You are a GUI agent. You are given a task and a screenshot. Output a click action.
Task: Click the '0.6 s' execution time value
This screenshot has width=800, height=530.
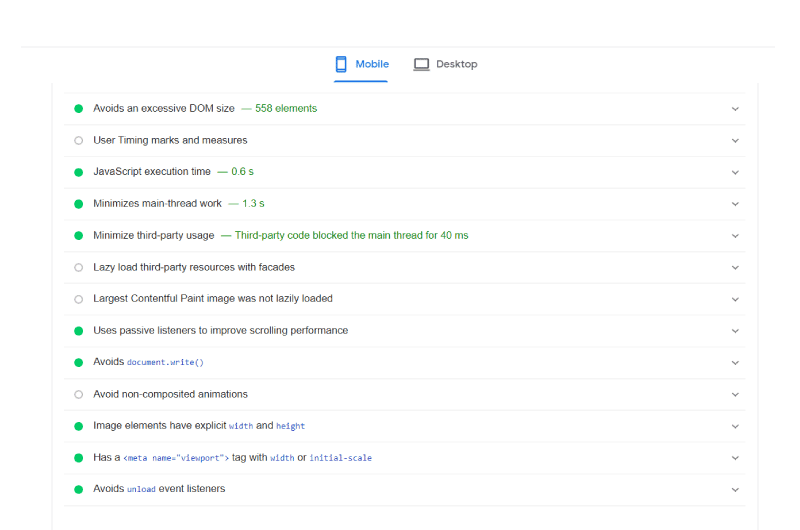point(242,171)
